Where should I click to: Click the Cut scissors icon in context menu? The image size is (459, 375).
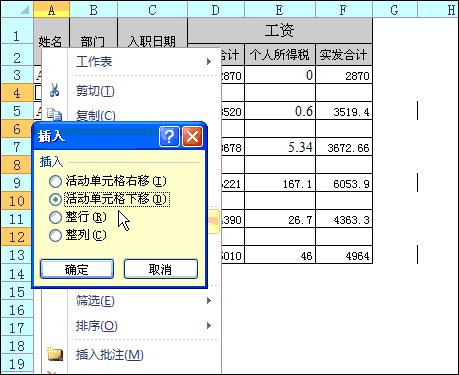point(54,90)
